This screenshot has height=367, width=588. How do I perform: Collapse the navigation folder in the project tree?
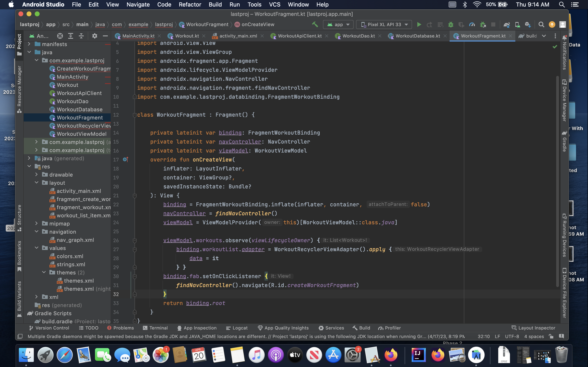pyautogui.click(x=37, y=232)
